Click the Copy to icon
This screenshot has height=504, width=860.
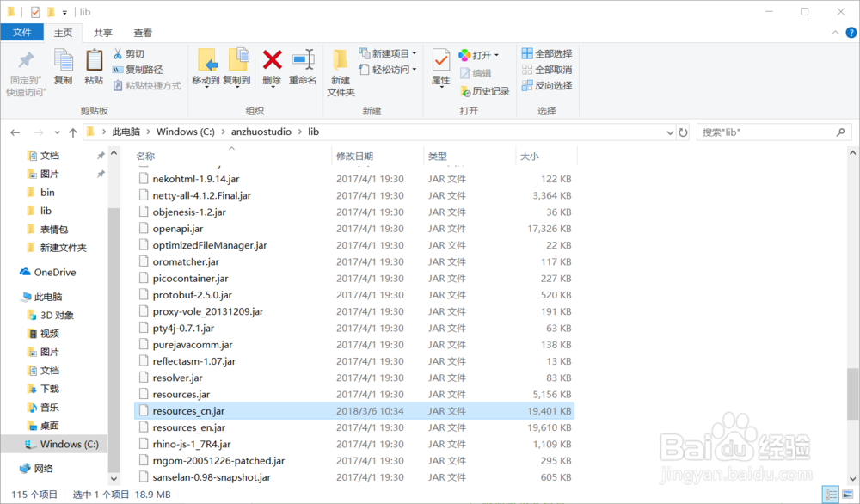click(237, 60)
